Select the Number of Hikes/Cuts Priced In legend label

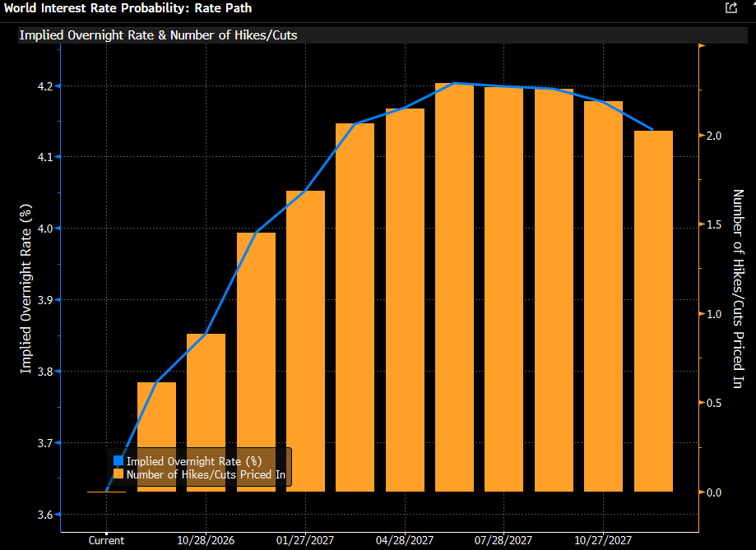206,474
